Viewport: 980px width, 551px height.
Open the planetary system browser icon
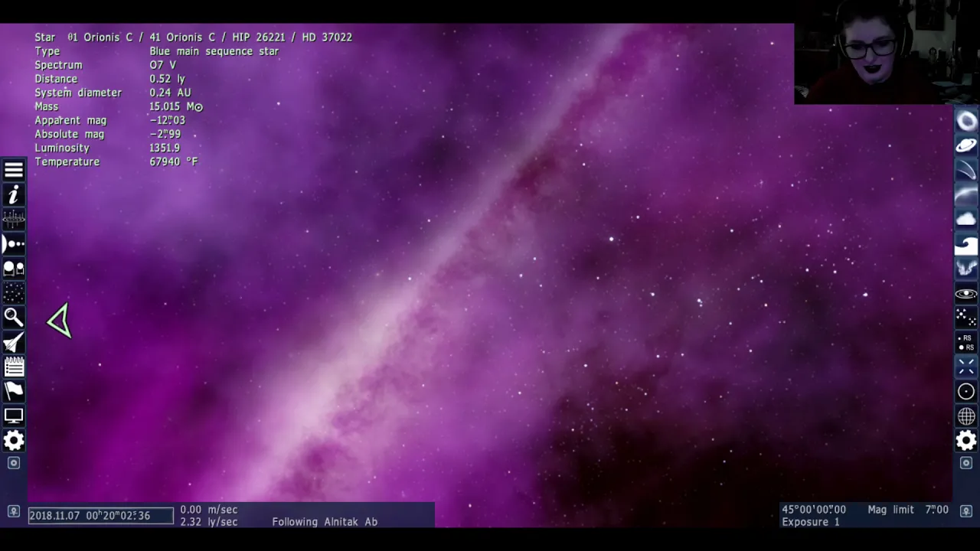tap(14, 269)
